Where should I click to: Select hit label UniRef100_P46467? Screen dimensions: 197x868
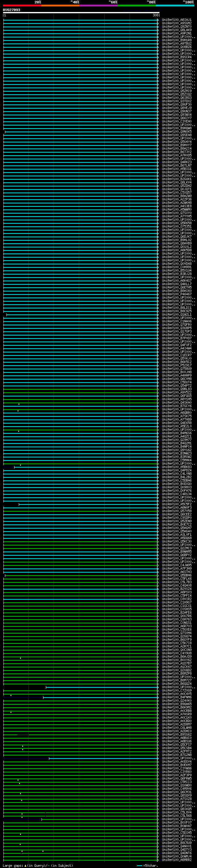tap(177, 294)
